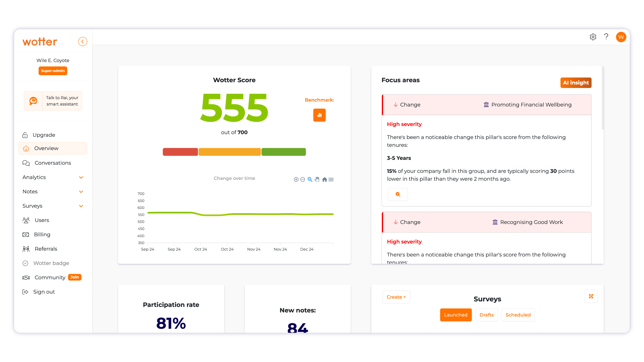Click the green zone of the score gauge

tap(284, 152)
